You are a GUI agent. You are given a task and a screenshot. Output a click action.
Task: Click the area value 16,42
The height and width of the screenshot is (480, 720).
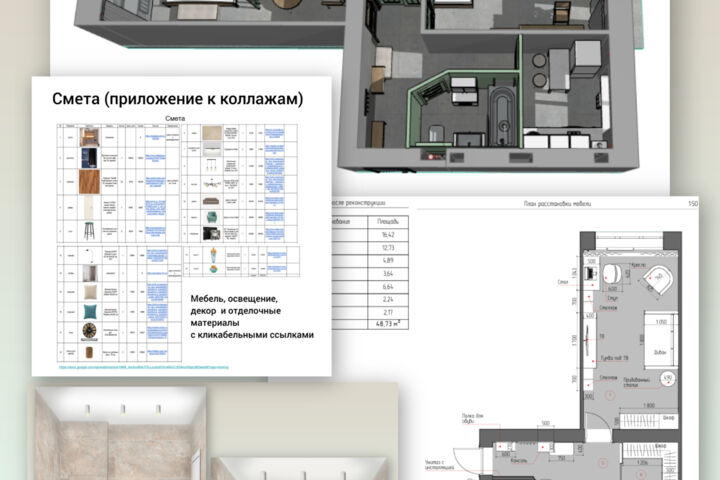click(x=388, y=235)
